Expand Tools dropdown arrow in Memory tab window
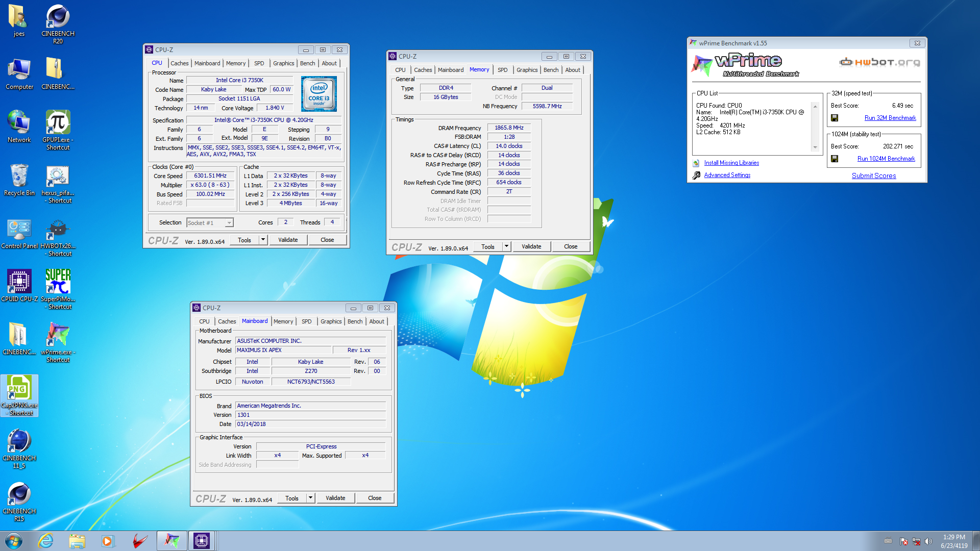 [x=506, y=246]
